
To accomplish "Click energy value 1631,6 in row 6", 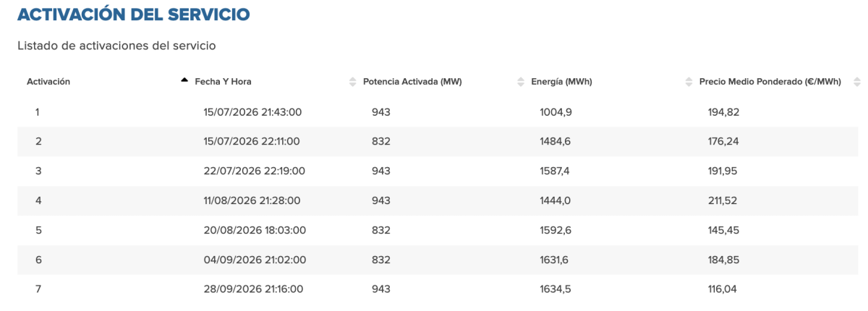I will coord(556,260).
